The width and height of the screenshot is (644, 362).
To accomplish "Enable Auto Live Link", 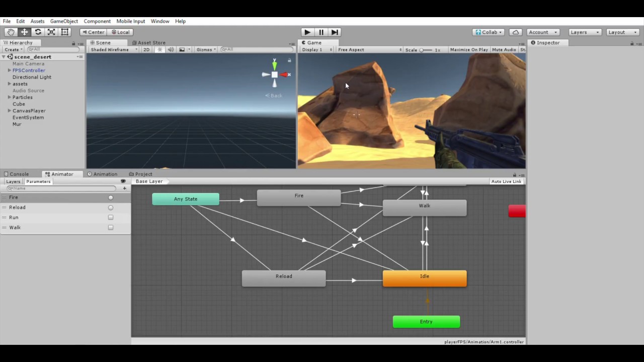I will point(506,182).
